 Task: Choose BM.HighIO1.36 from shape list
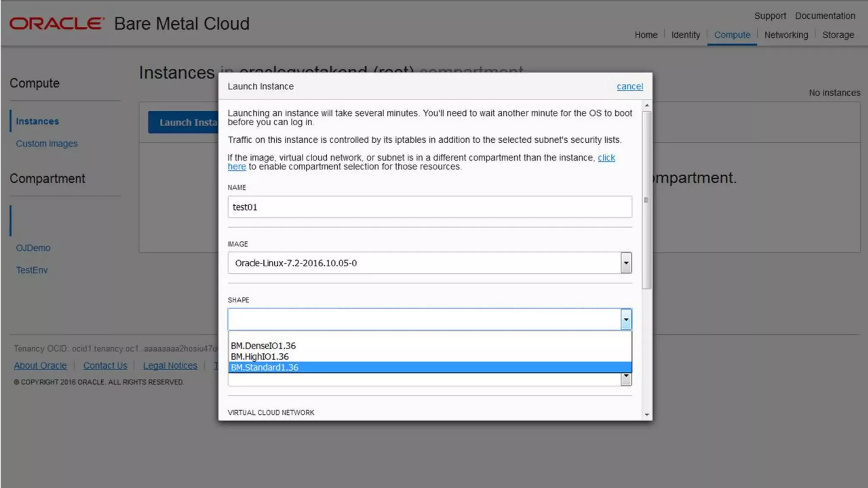coord(259,357)
